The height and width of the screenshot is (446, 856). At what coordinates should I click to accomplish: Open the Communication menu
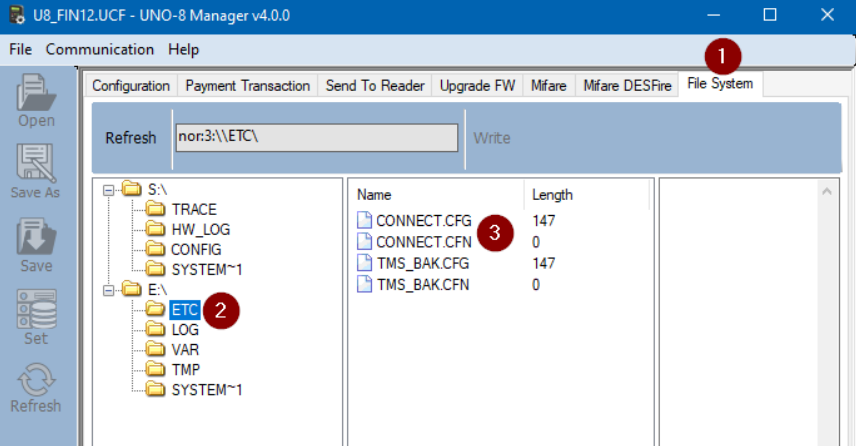(x=100, y=49)
